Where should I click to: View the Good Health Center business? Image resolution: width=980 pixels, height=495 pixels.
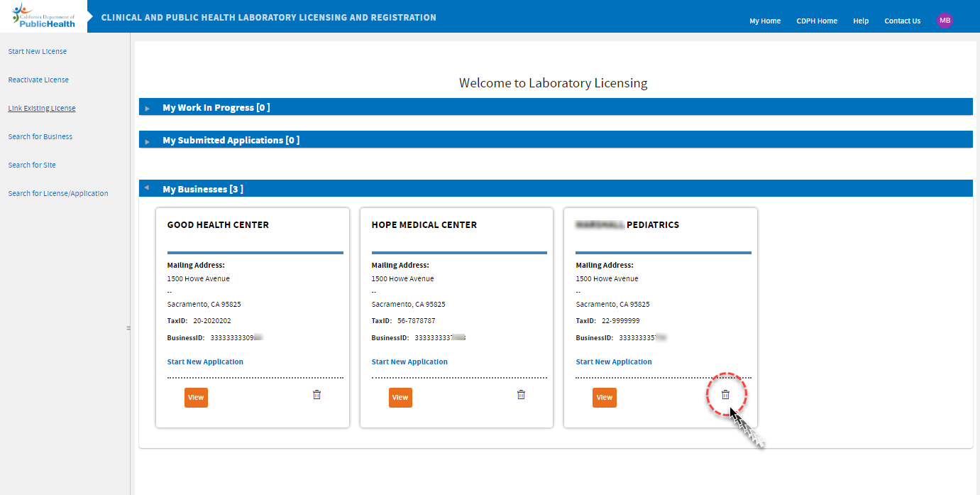pos(196,398)
